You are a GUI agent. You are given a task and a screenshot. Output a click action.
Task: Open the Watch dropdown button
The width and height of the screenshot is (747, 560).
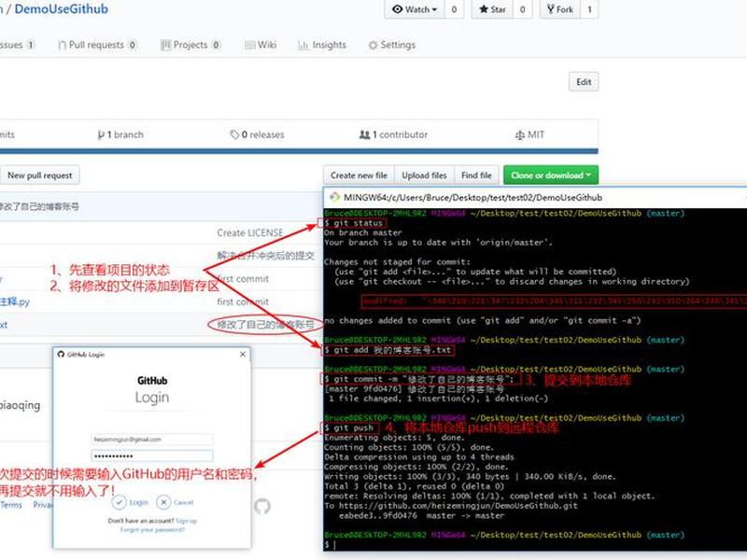tap(415, 9)
